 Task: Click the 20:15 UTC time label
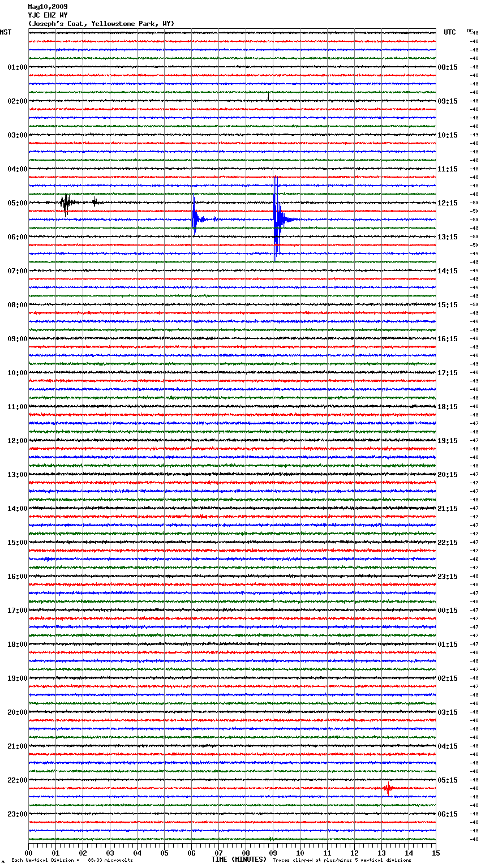pyautogui.click(x=448, y=475)
